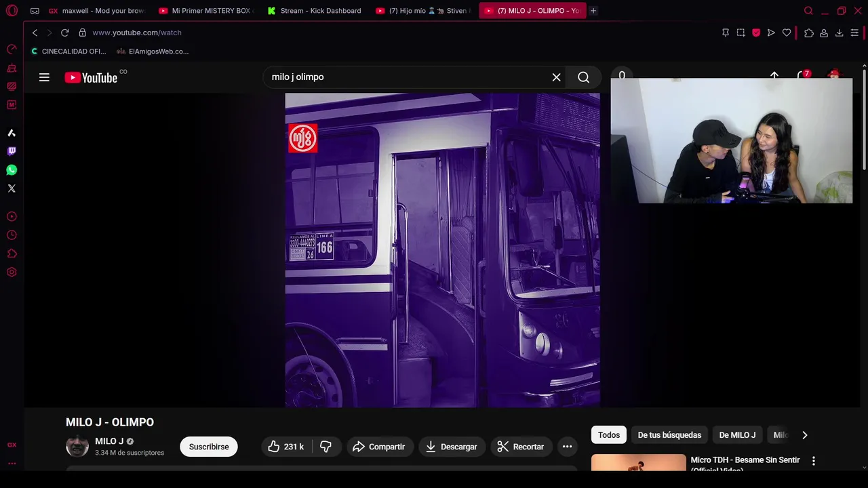Open WhatsApp in the sidebar
The height and width of the screenshot is (488, 868).
(x=12, y=170)
